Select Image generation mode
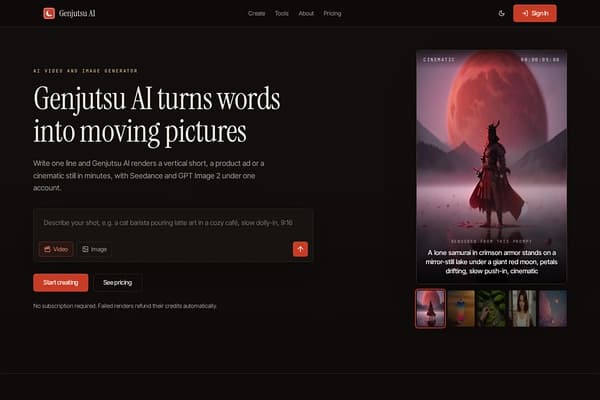Viewport: 600px width, 400px height. pos(95,249)
